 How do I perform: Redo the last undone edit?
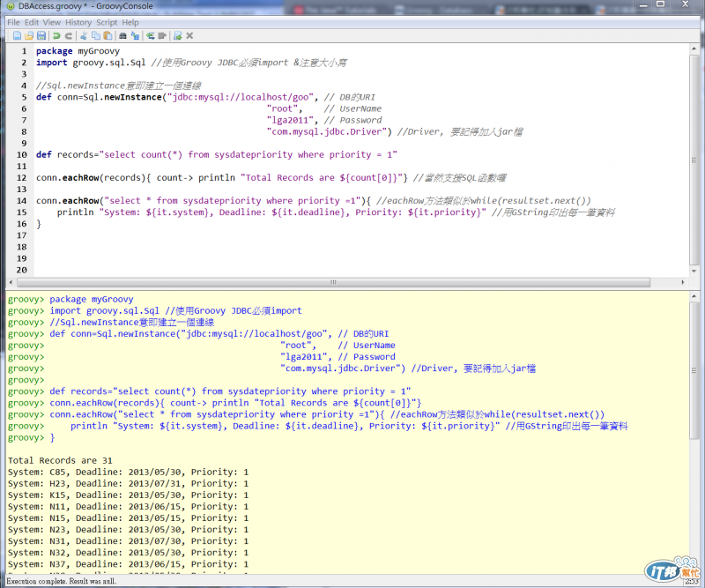69,35
